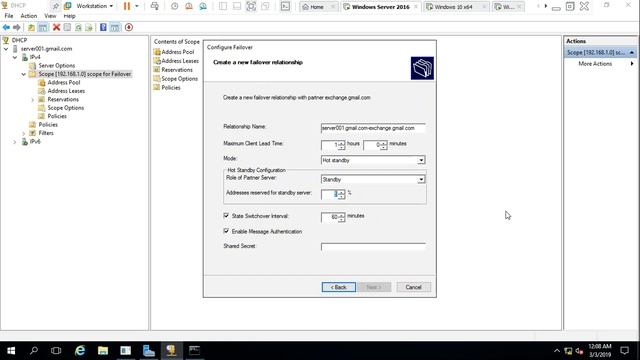This screenshot has height=360, width=640.
Task: Open the Workstation dropdown menu
Action: pos(94,6)
